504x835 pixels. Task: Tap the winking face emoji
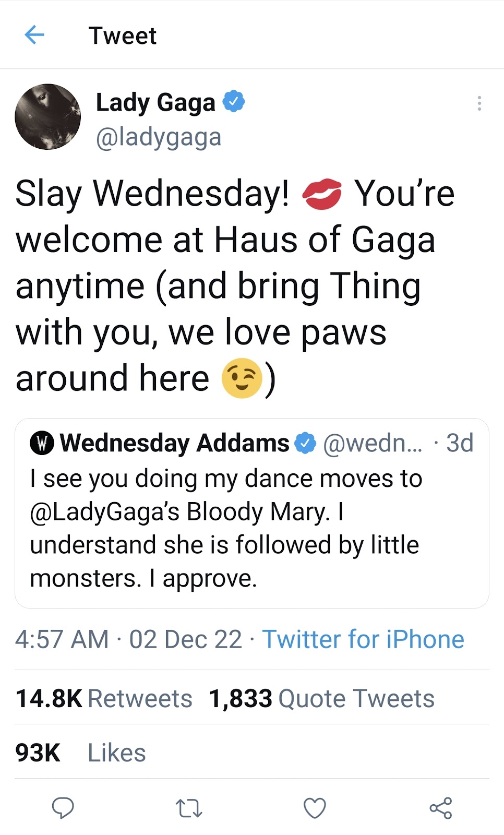241,378
